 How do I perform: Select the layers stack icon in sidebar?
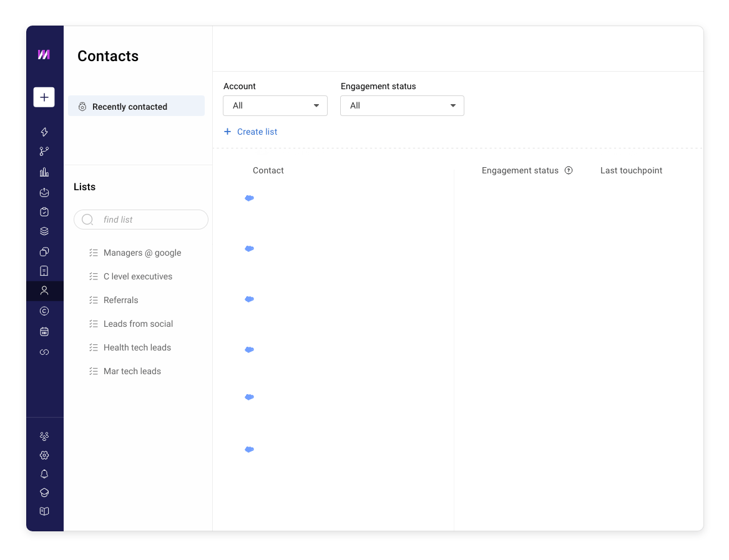pos(44,231)
